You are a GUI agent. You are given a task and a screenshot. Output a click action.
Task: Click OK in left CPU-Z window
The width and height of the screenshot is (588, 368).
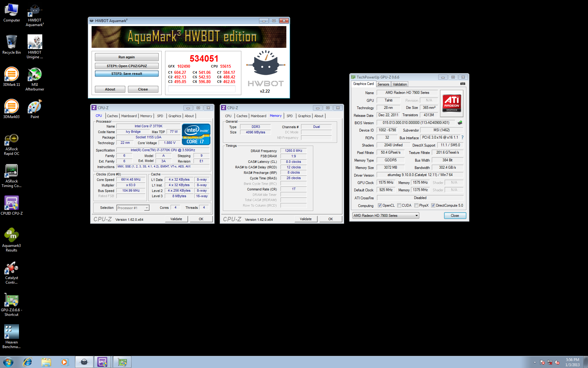pos(201,219)
